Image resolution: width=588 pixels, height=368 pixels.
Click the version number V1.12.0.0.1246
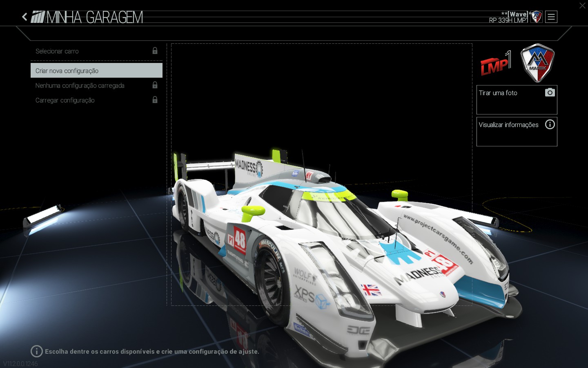tap(20, 364)
